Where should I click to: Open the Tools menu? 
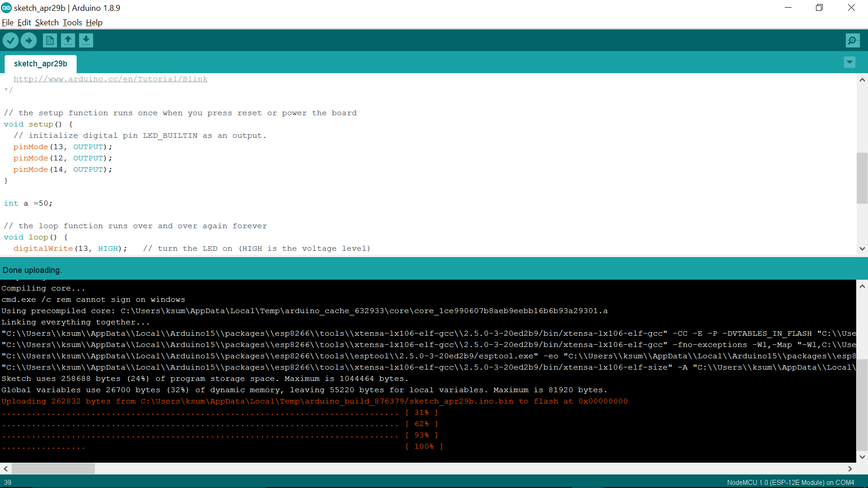click(x=72, y=23)
